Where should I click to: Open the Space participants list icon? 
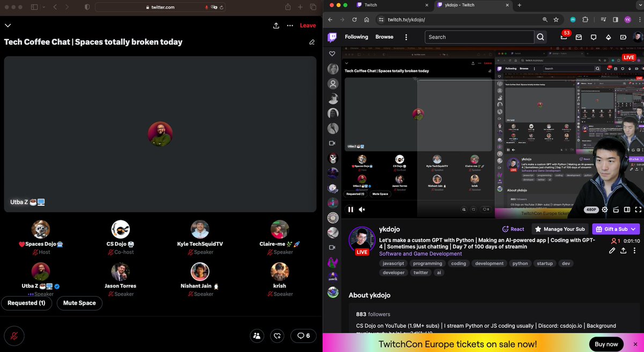[257, 336]
